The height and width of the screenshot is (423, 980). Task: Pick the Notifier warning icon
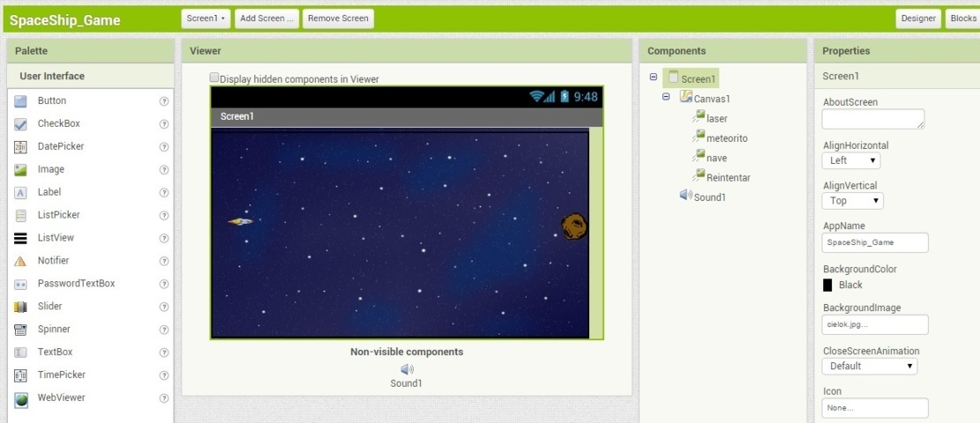point(20,262)
